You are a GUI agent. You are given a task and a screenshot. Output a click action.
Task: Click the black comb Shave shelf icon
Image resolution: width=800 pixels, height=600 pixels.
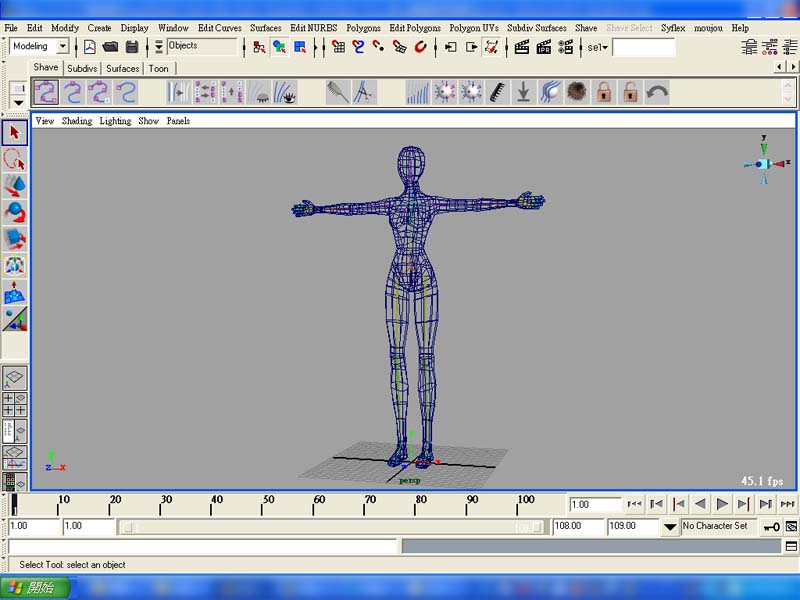pos(497,92)
